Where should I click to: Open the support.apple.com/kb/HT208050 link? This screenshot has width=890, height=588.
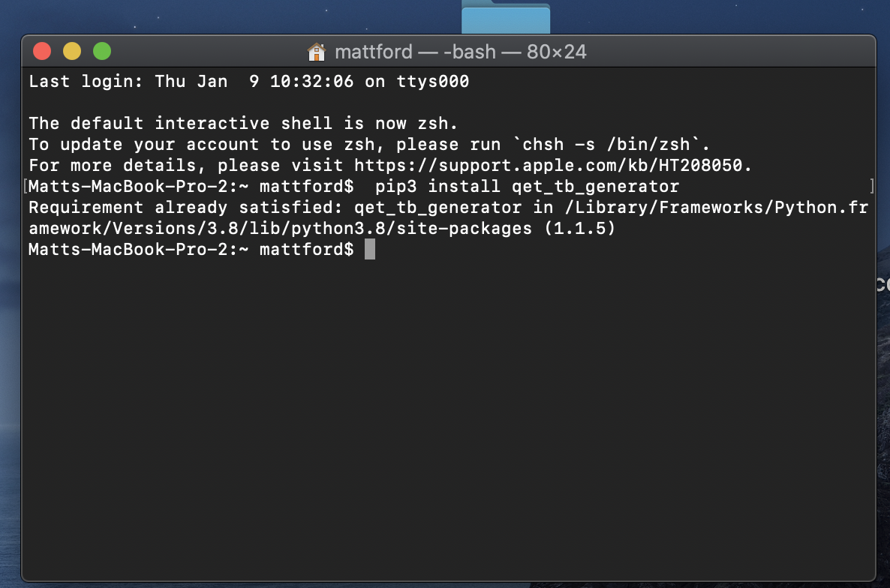[551, 166]
